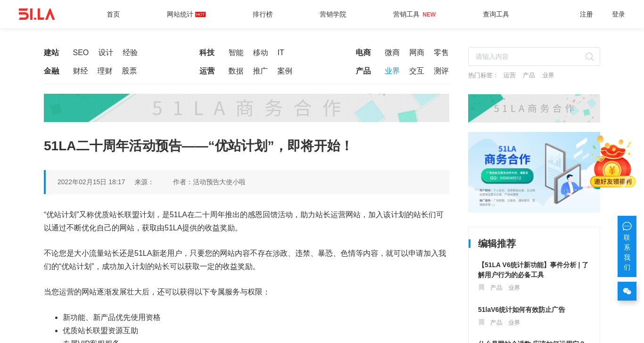Select 测评 subcategory
The width and height of the screenshot is (644, 343).
[x=441, y=71]
